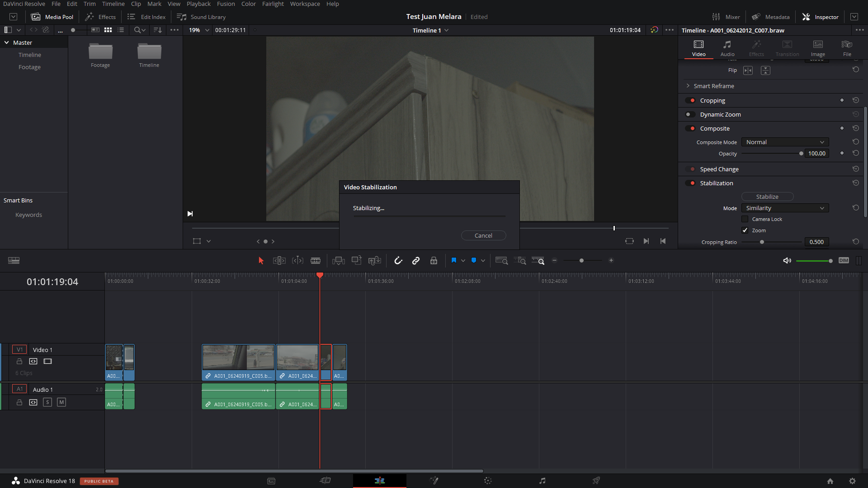
Task: Open the Workspace menu
Action: tap(305, 4)
